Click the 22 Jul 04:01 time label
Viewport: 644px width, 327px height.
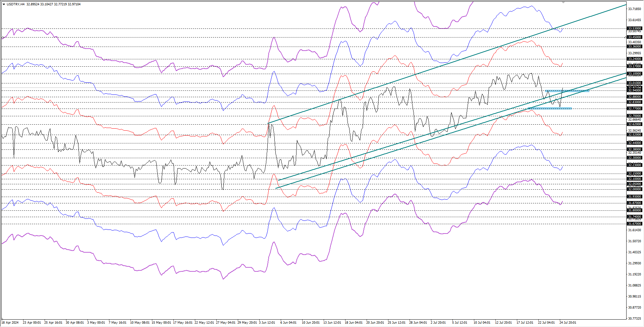(546, 323)
